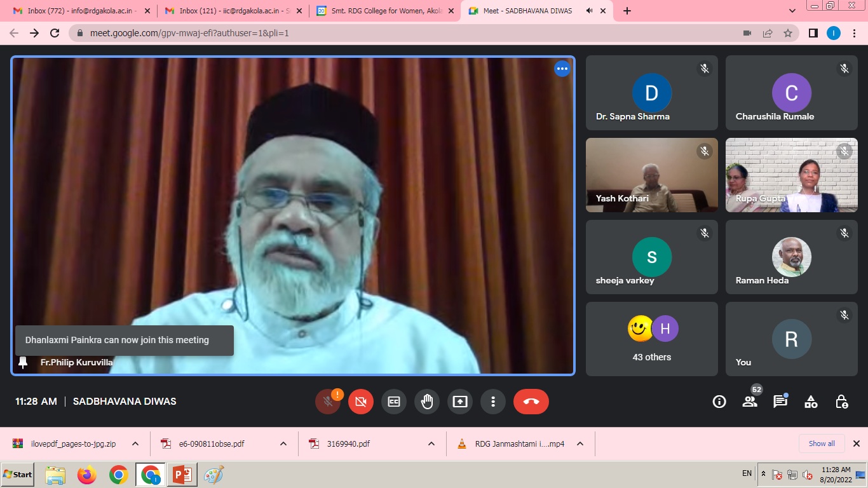868x488 pixels.
Task: Expand options for 3169940.pdf download
Action: [431, 444]
